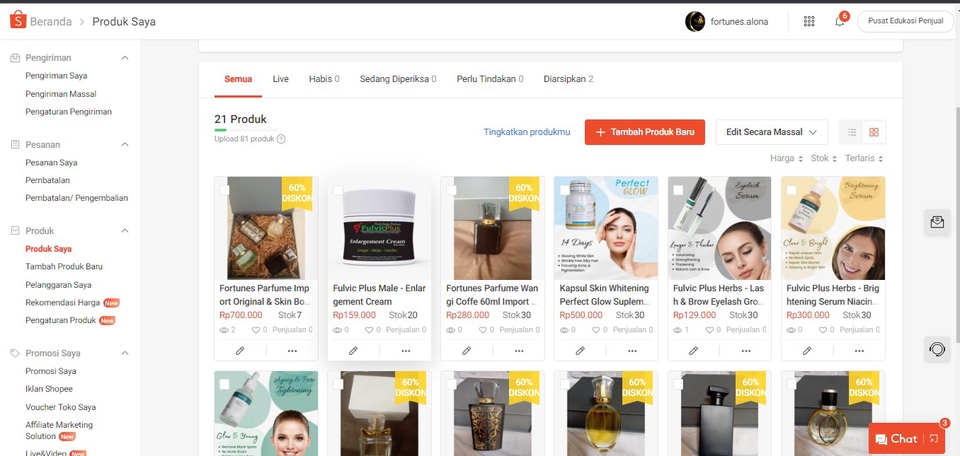Open more options for Lash & Brow Eyelash product
960x456 pixels.
(746, 351)
